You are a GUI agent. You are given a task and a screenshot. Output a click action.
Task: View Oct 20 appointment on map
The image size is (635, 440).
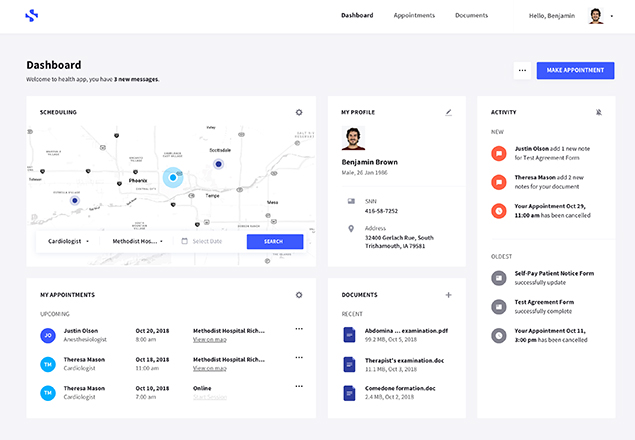pos(210,340)
